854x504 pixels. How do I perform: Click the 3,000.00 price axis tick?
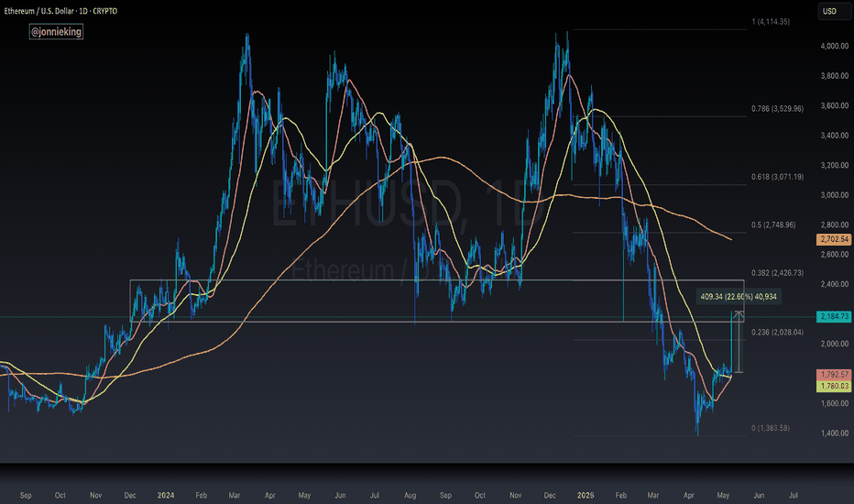(x=835, y=195)
